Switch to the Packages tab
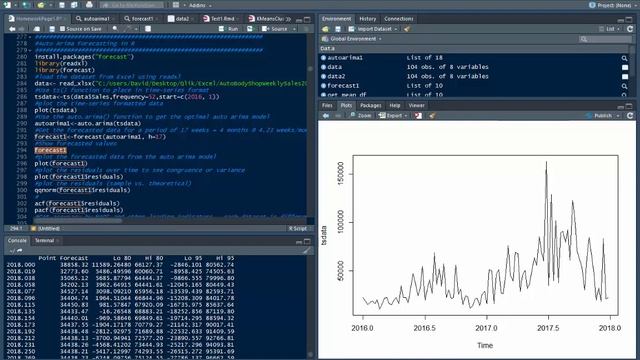Screen dimensions: 640x360 point(370,106)
